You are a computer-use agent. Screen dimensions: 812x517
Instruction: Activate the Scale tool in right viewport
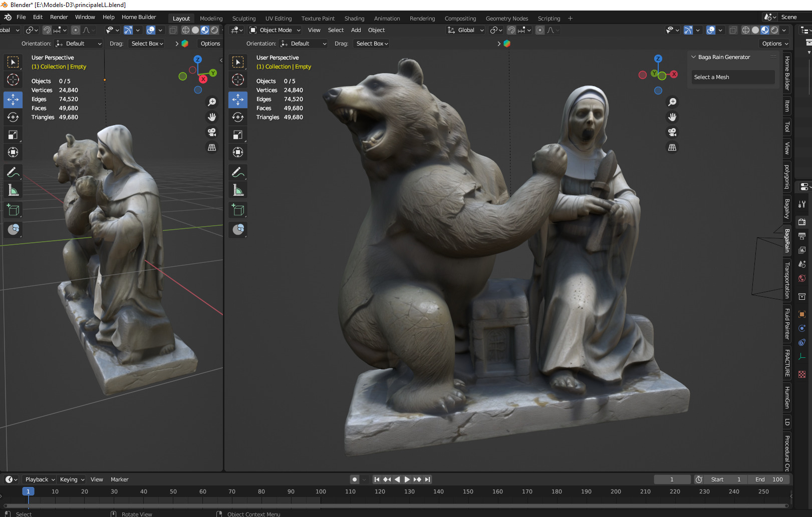(x=238, y=135)
